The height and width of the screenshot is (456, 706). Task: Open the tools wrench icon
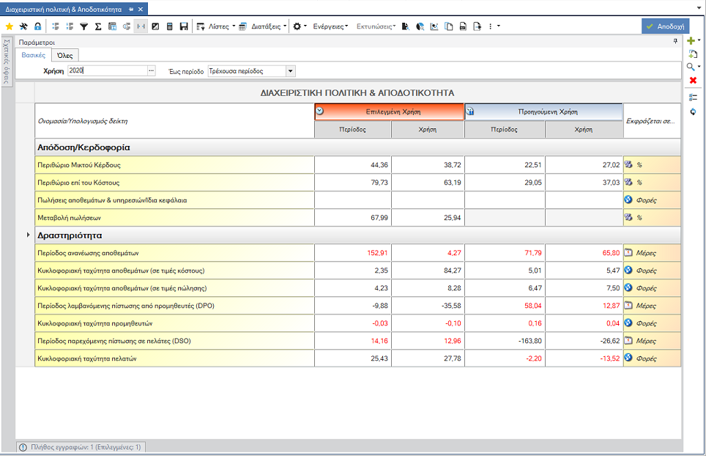pyautogui.click(x=23, y=27)
